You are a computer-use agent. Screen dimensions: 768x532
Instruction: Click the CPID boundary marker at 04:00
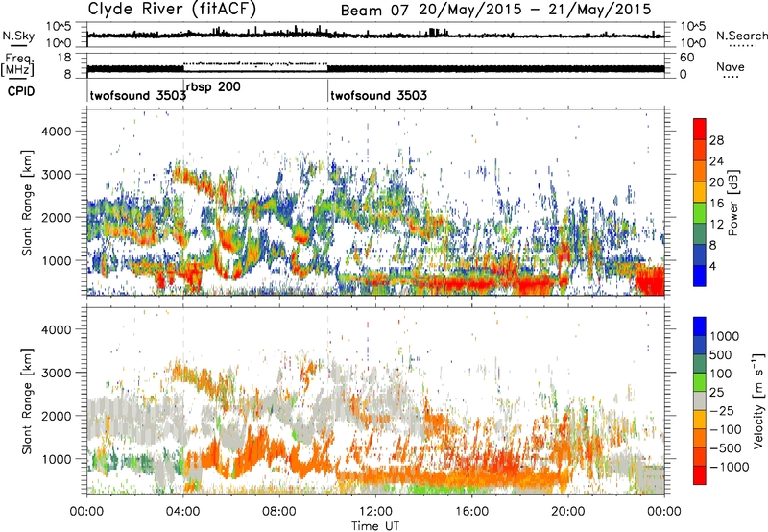(x=183, y=89)
